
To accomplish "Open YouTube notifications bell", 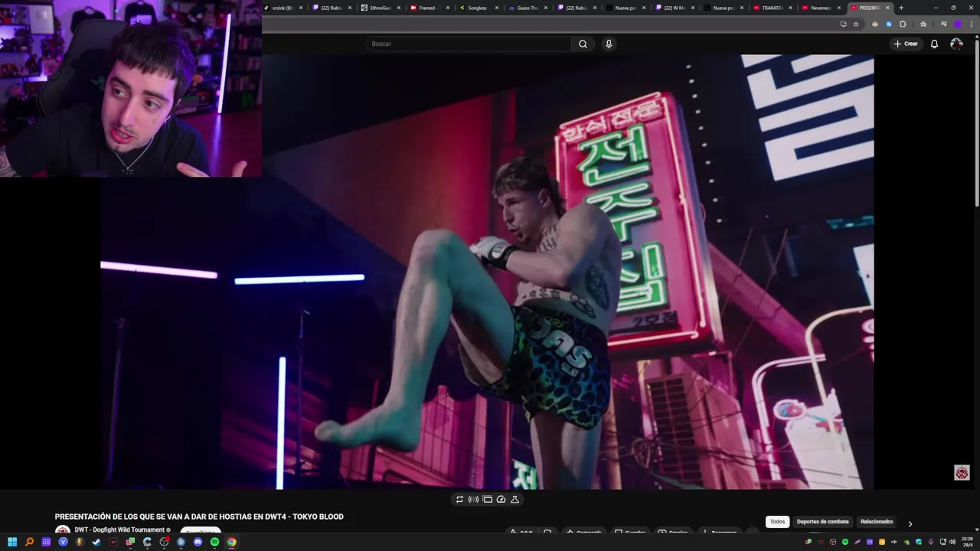I will pyautogui.click(x=934, y=44).
